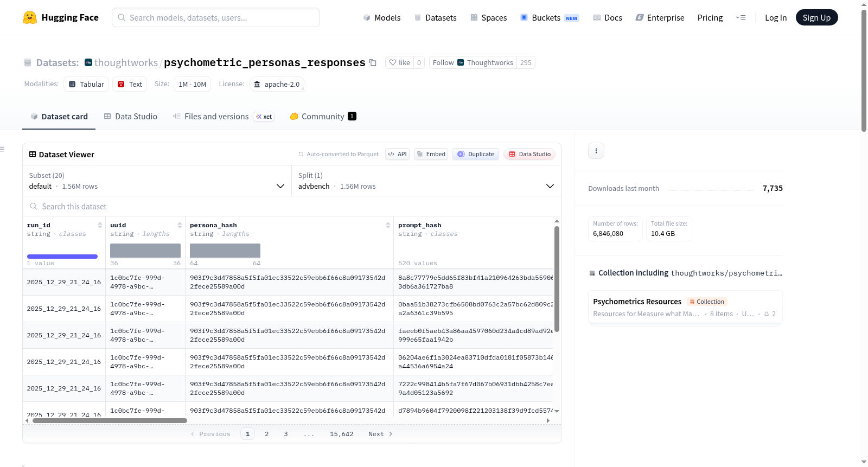
Task: Open the Psychometrics Resources collection
Action: [x=685, y=307]
